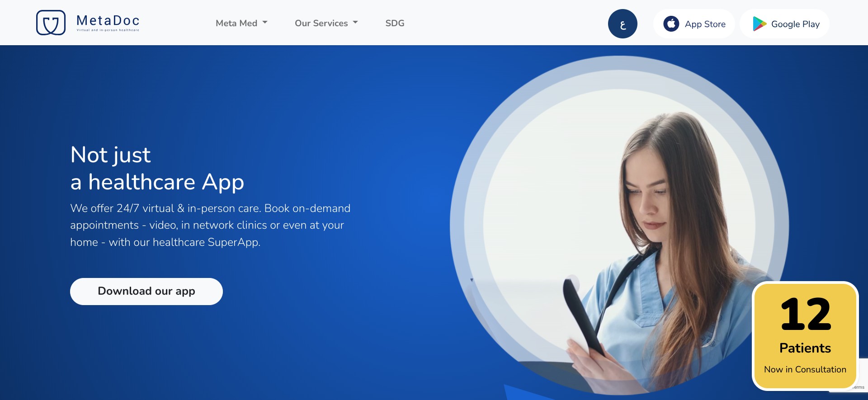868x400 pixels.
Task: Switch language with the Arabic round button
Action: point(623,24)
